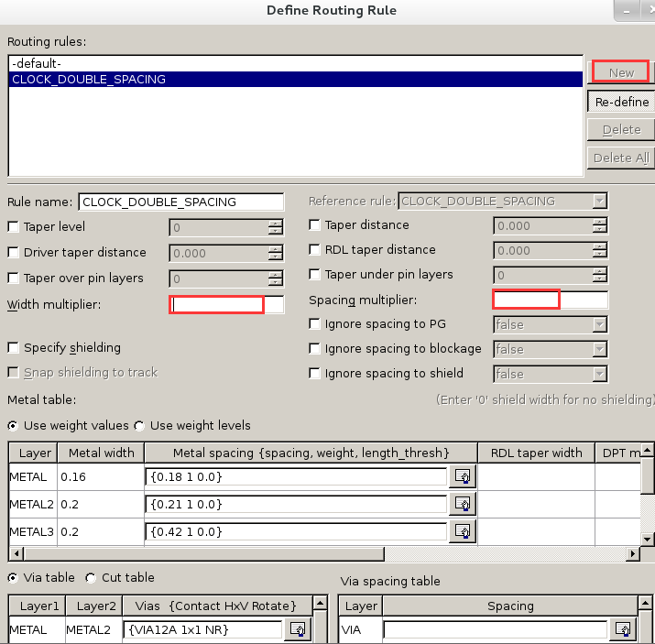
Task: Open editor icon for VIA12A vias cell
Action: (298, 629)
